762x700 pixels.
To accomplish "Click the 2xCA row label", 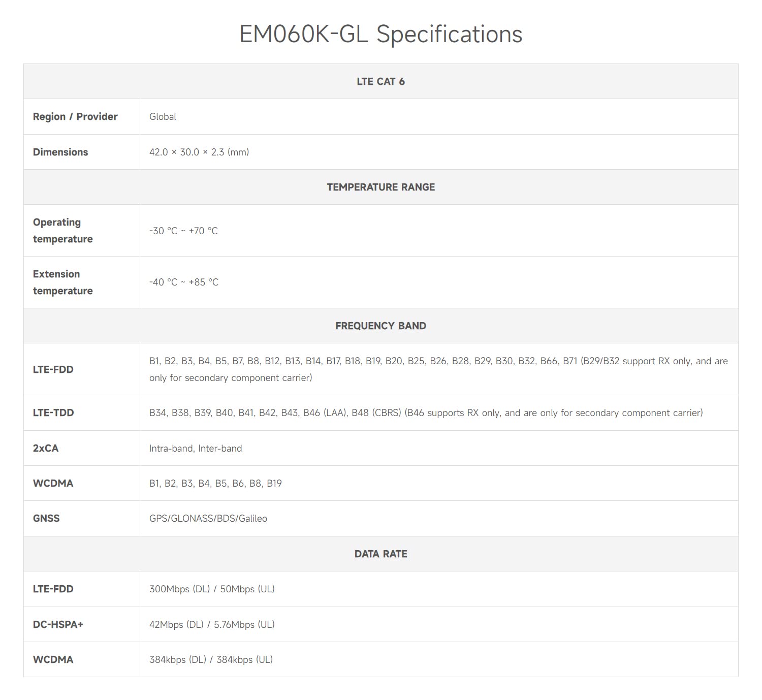I will (x=46, y=448).
